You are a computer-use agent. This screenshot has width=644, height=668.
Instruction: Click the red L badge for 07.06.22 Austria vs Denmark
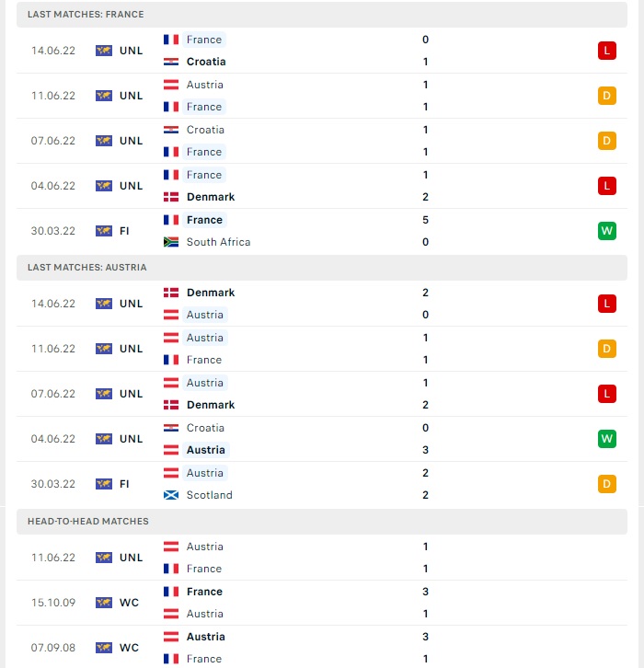606,394
